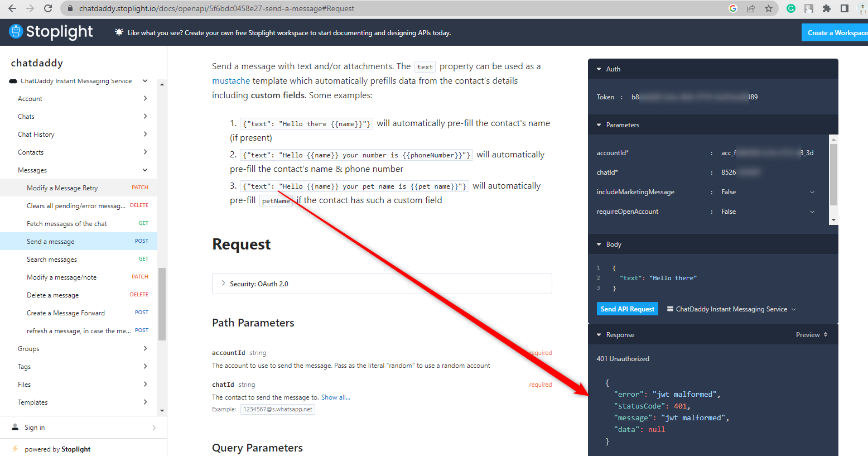
Task: Select the Send a message endpoint
Action: pos(79,242)
